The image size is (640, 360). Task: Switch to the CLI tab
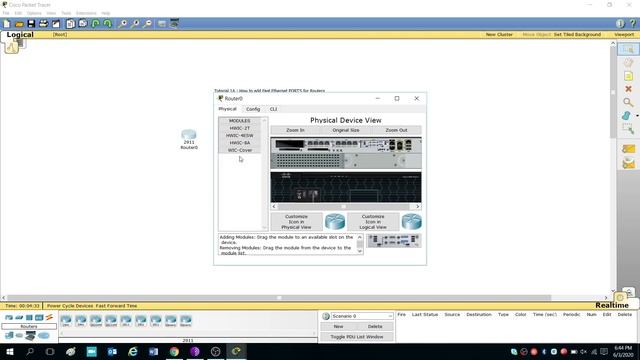point(273,109)
